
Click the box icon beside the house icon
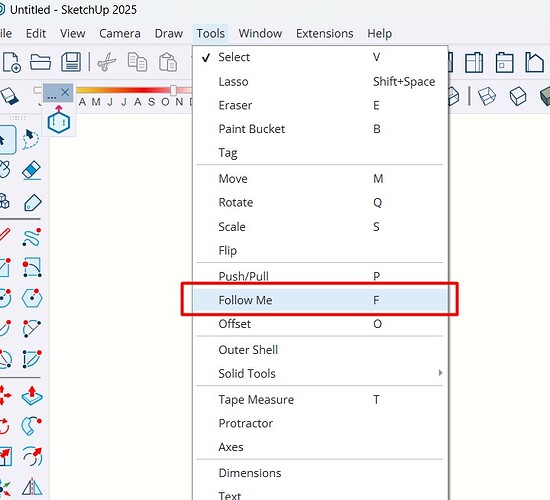[x=504, y=62]
